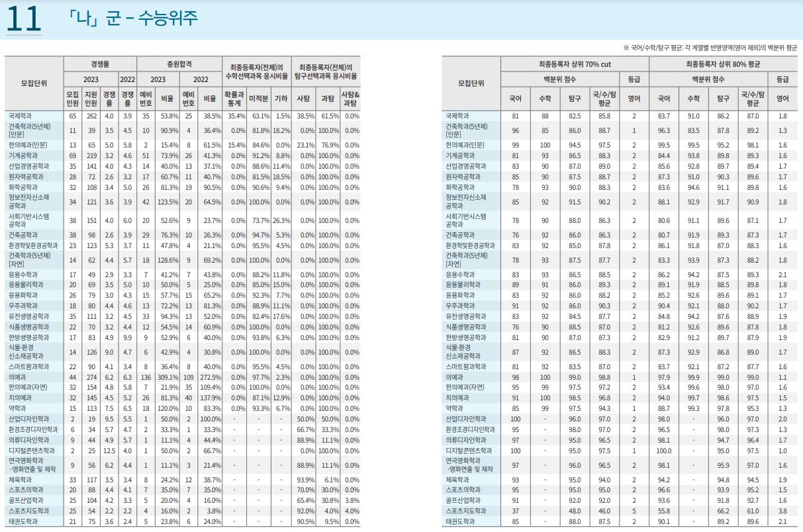Viewport: 803px width, 532px height.
Task: Click the footnote starting '※ 국어/수학/탐구 평균'
Action: pyautogui.click(x=710, y=48)
